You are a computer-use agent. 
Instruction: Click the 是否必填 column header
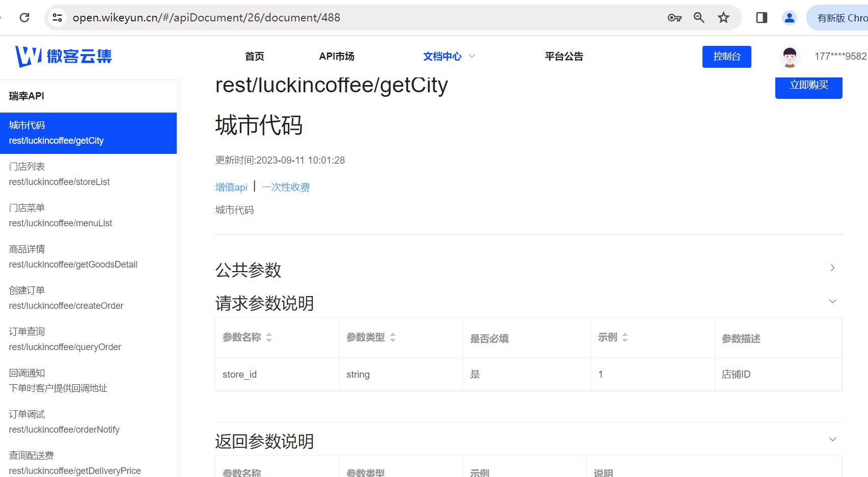tap(527, 338)
